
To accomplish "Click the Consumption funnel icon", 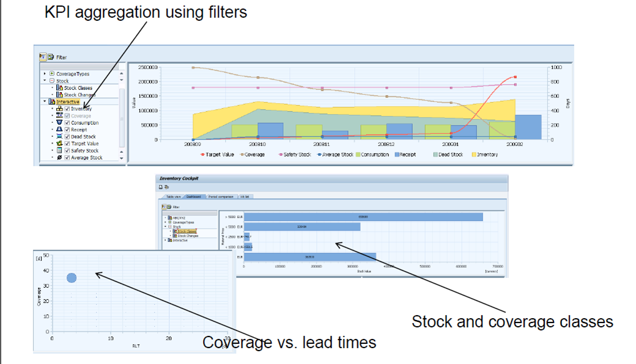I will [x=60, y=123].
